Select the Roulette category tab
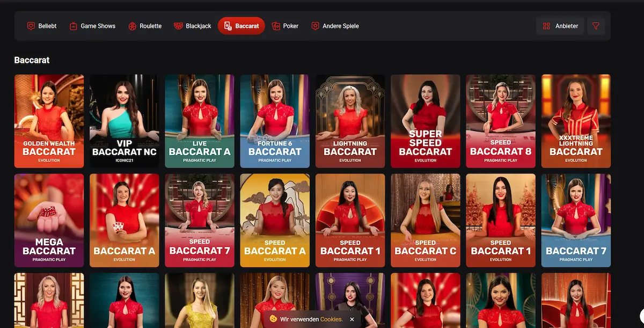Image resolution: width=644 pixels, height=328 pixels. point(145,26)
